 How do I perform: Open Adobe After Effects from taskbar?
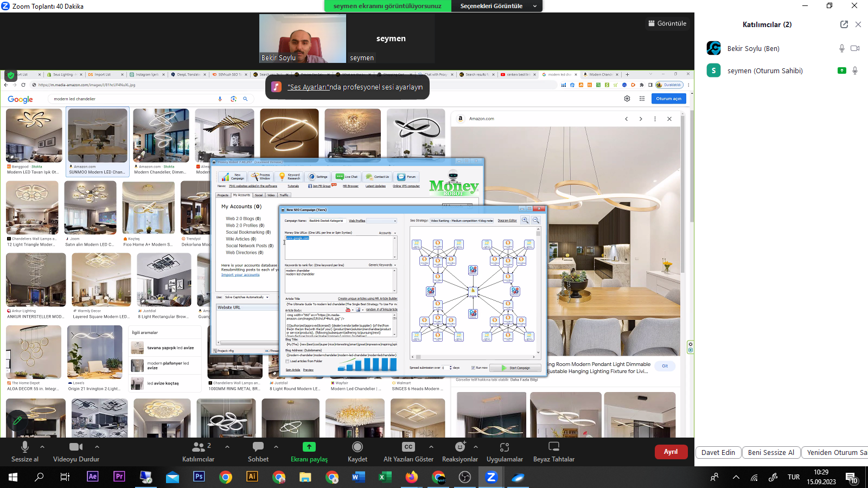coord(92,477)
